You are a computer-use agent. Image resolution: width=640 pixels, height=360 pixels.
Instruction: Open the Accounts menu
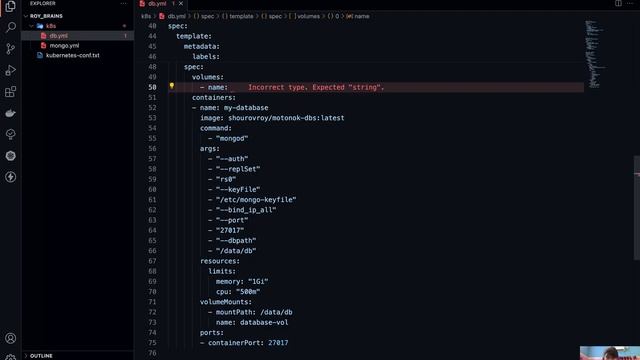11,338
